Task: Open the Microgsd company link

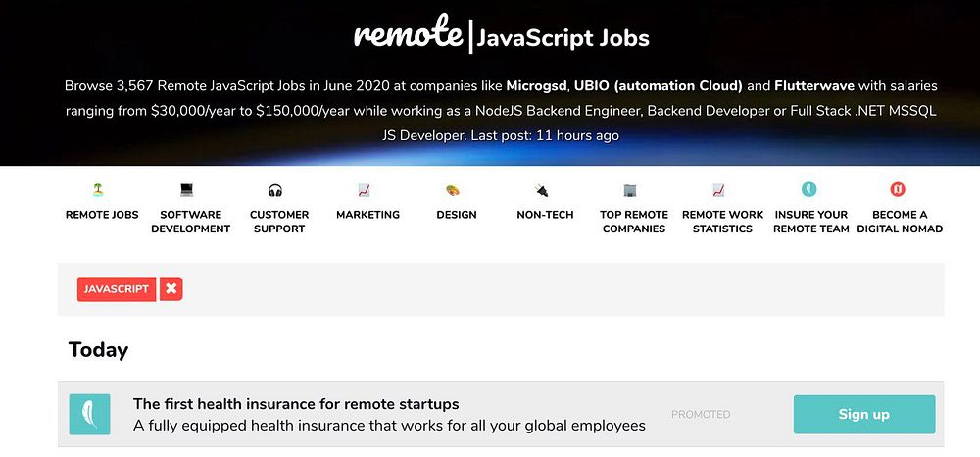Action: tap(535, 85)
